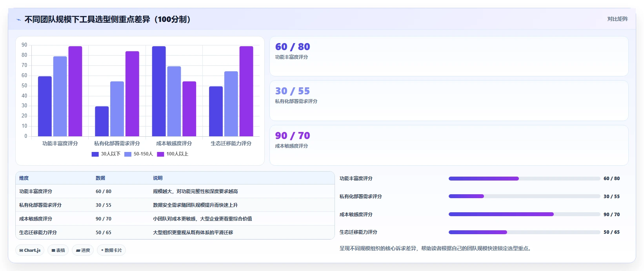Select the 成本敏感度评分 table row label
The width and height of the screenshot is (644, 271).
36,219
